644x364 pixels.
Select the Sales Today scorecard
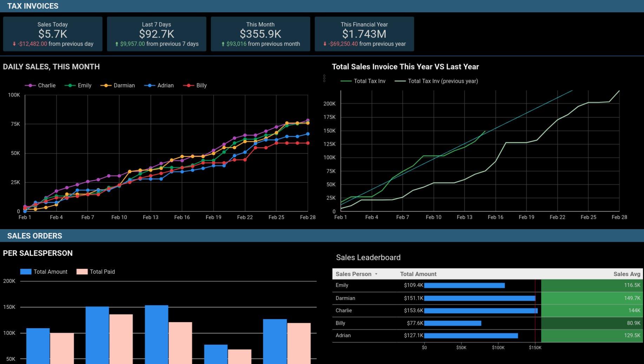point(53,34)
